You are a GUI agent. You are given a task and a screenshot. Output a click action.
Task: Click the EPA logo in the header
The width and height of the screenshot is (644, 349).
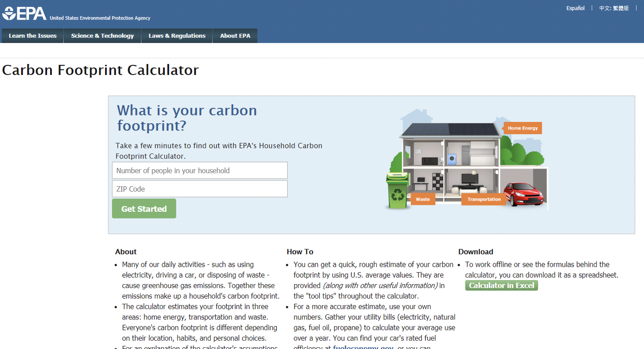(24, 13)
